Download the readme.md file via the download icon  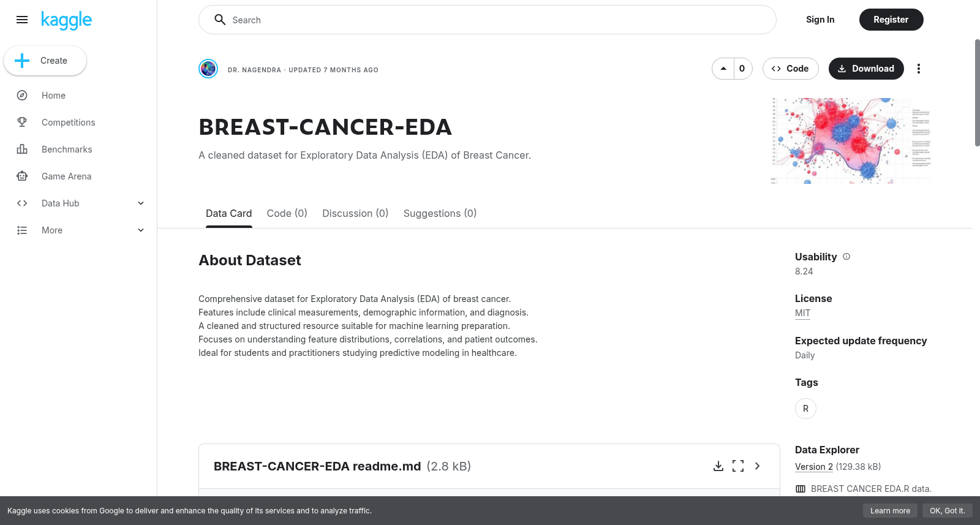point(718,466)
